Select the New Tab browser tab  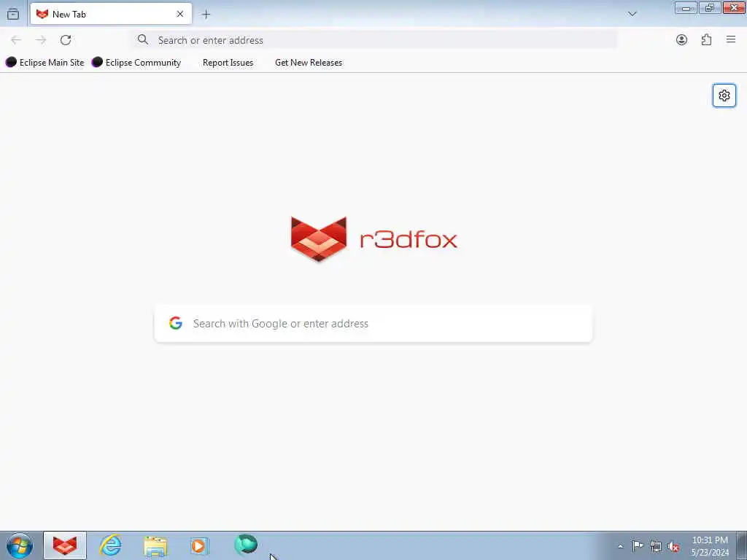click(x=111, y=14)
